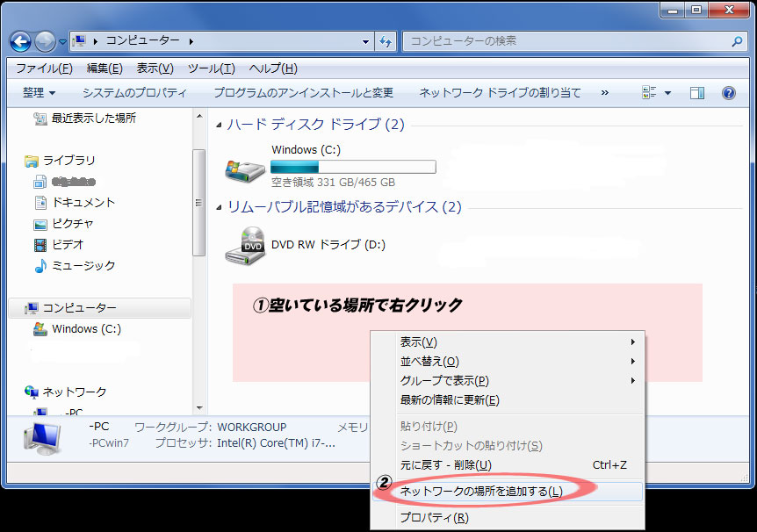Click the refresh icon in address bar
This screenshot has width=757, height=532.
click(386, 40)
